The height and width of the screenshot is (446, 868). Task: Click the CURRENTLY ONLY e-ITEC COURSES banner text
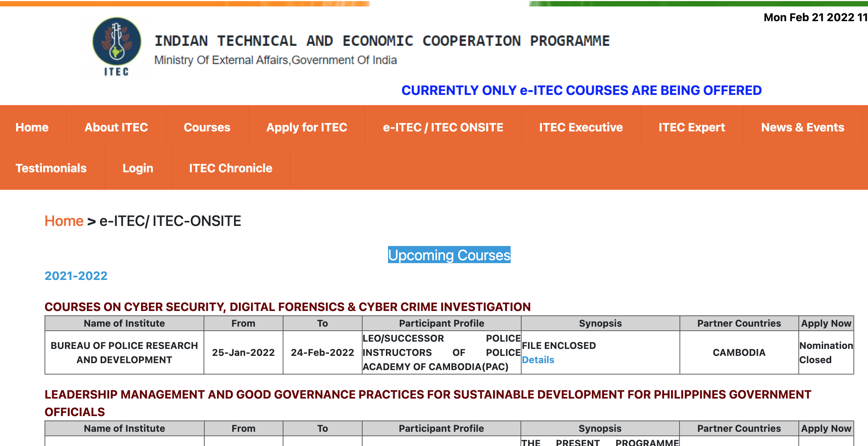click(581, 90)
